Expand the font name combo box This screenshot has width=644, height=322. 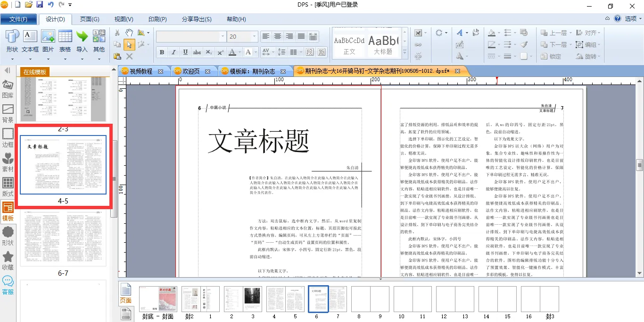pos(223,37)
